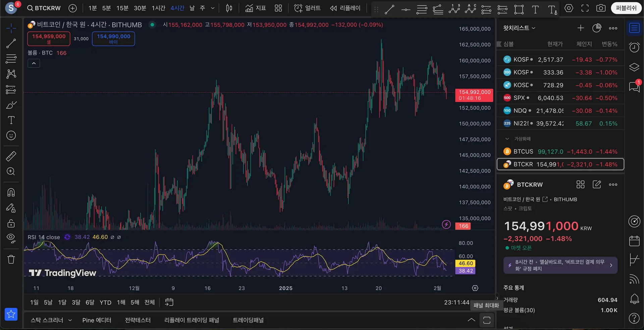Open the candlestick chart style selector
Screen dimensions: 644x330
[229, 8]
